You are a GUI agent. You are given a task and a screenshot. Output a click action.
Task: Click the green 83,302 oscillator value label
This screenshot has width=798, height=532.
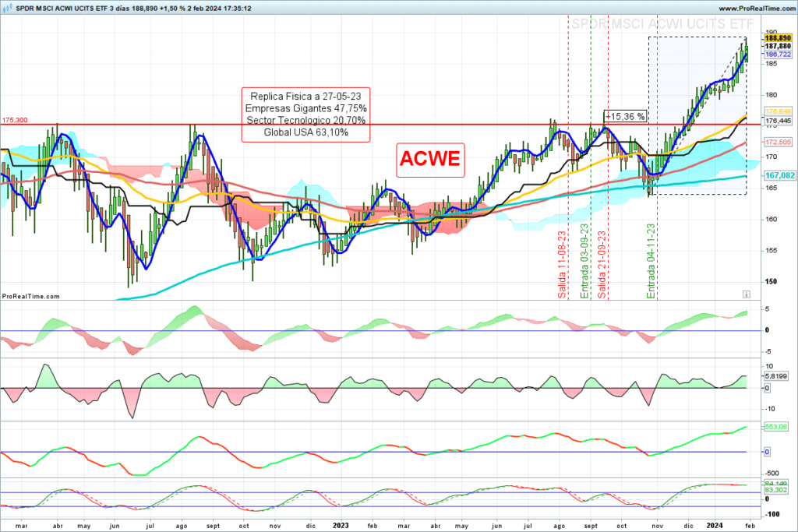click(776, 490)
